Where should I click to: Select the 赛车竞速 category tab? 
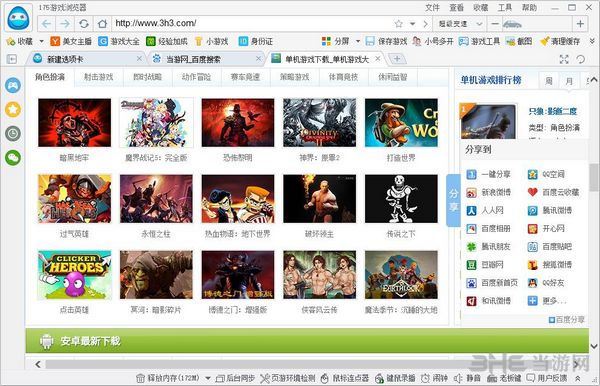point(245,77)
